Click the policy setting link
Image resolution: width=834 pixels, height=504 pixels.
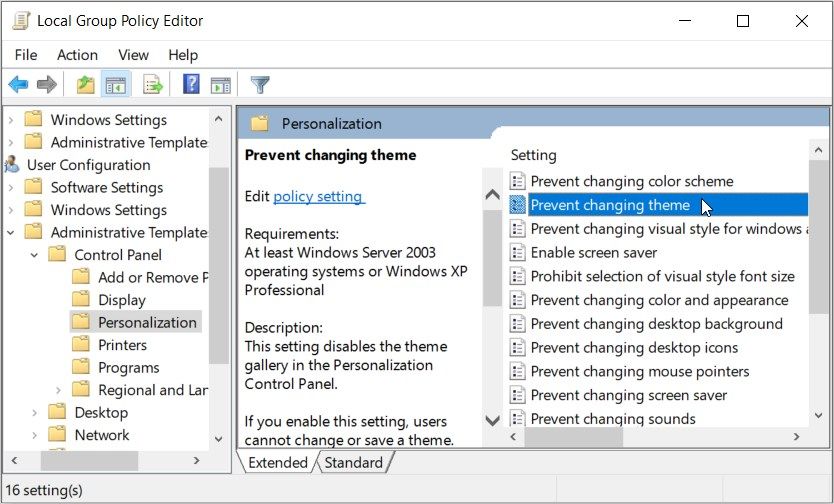319,197
